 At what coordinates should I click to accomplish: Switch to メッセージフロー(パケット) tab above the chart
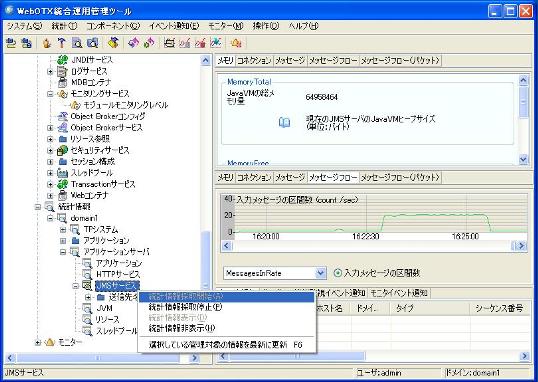pyautogui.click(x=400, y=177)
